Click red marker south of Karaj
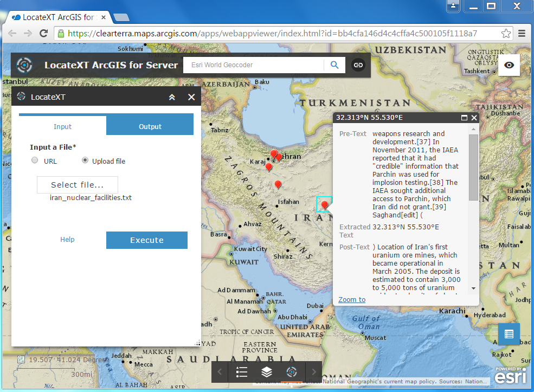This screenshot has width=534, height=392. [x=269, y=167]
